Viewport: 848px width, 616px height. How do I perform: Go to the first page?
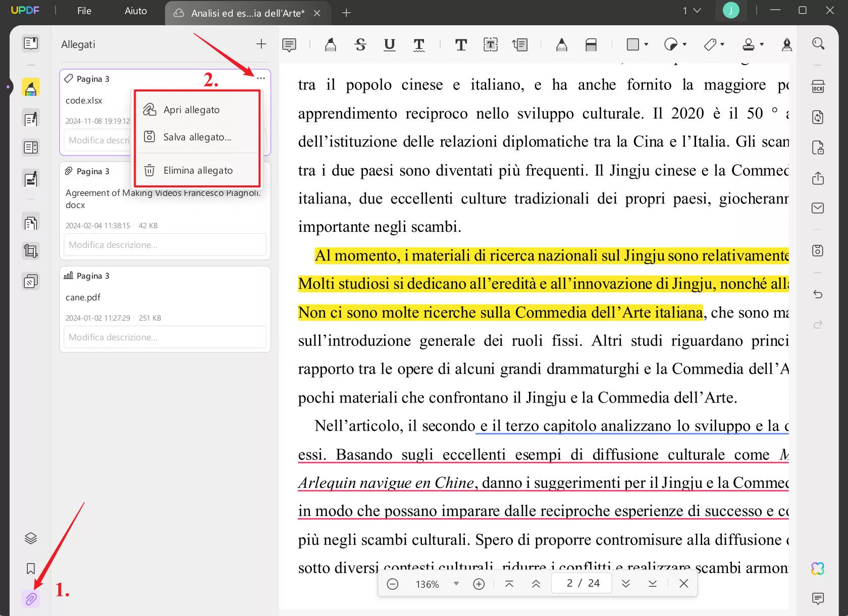tap(509, 584)
